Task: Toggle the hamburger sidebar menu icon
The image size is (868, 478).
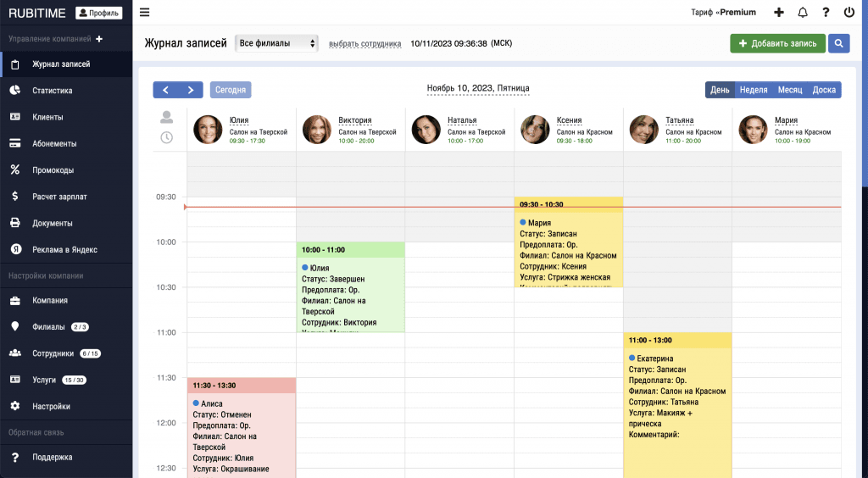Action: pos(144,13)
